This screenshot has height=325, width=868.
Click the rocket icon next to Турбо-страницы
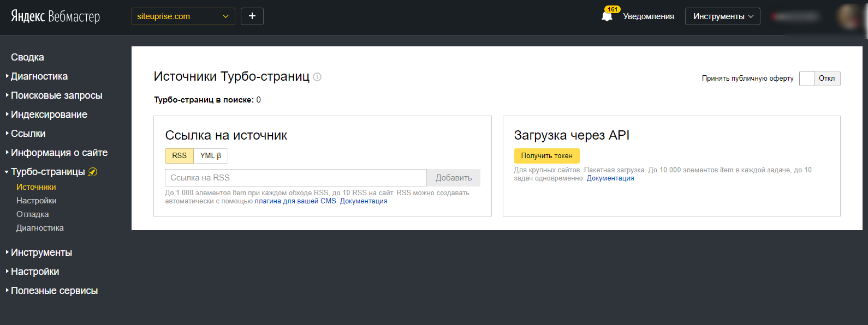point(93,172)
